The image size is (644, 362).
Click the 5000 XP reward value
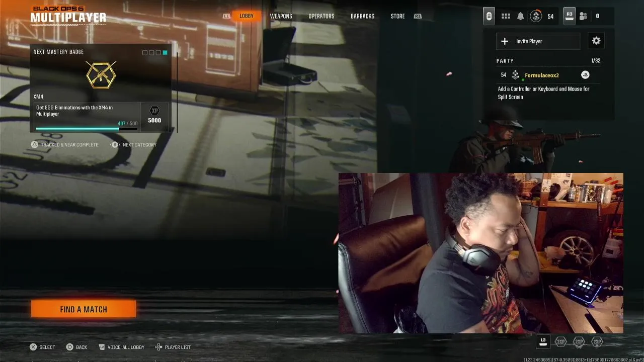click(x=154, y=121)
